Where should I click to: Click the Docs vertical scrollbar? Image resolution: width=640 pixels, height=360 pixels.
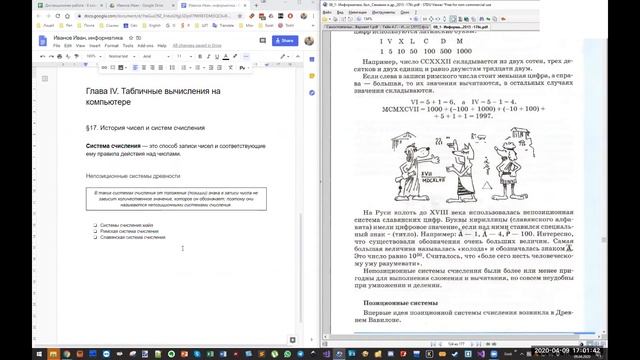point(301,267)
